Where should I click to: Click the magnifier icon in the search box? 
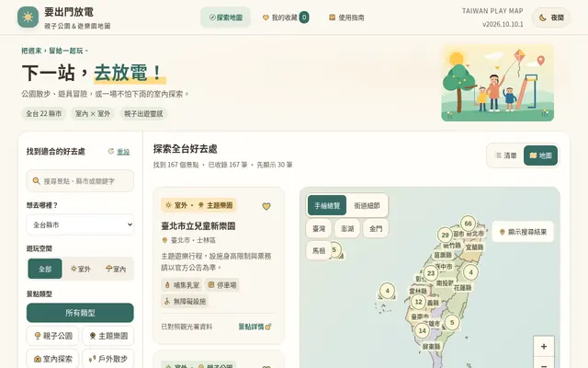tap(36, 181)
